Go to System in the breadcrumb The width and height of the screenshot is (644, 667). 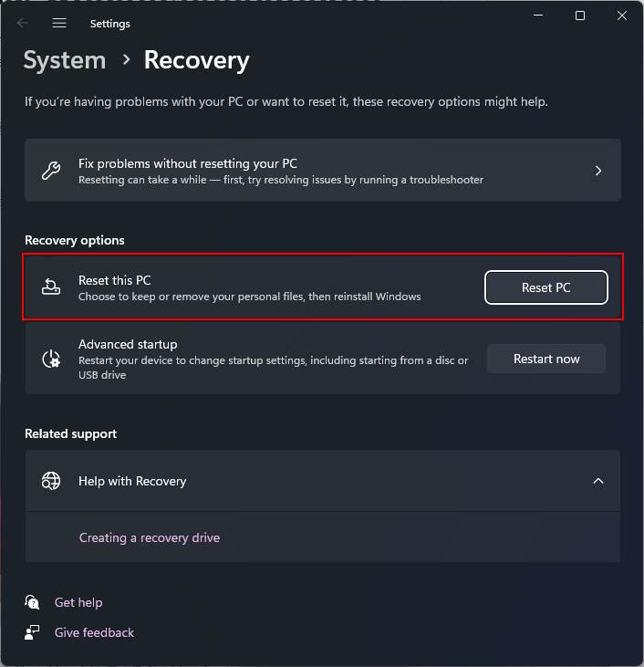point(65,60)
